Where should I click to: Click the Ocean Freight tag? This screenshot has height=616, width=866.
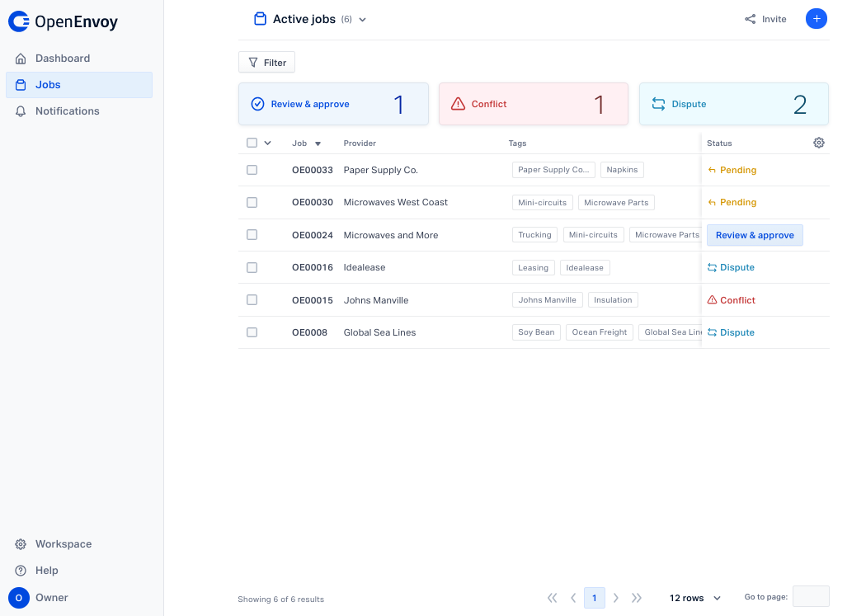pyautogui.click(x=600, y=332)
